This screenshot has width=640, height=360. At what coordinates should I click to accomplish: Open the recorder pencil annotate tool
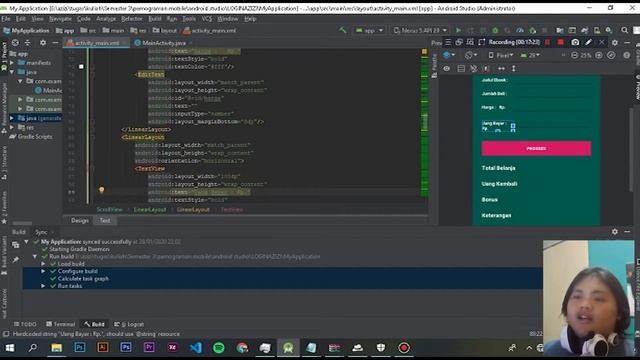coord(588,42)
